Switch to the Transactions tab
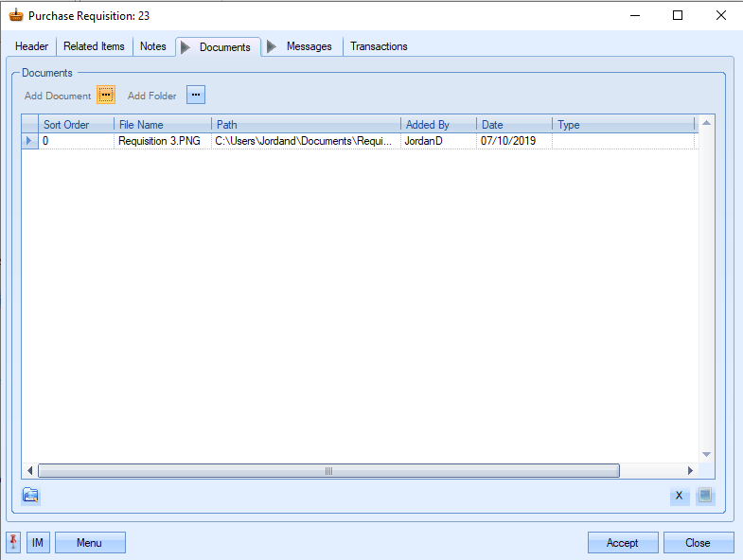The height and width of the screenshot is (560, 743). [x=379, y=46]
